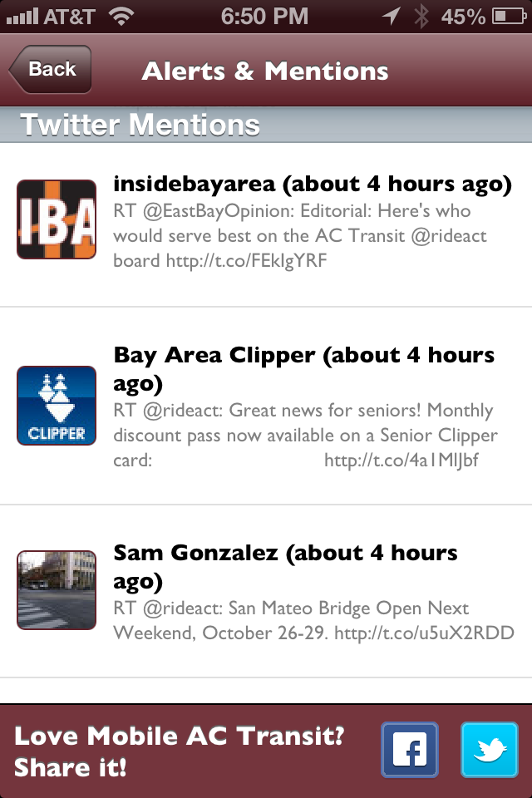Open the insidebayarea IBA avatar
Screen dimensions: 532x798
[57, 219]
